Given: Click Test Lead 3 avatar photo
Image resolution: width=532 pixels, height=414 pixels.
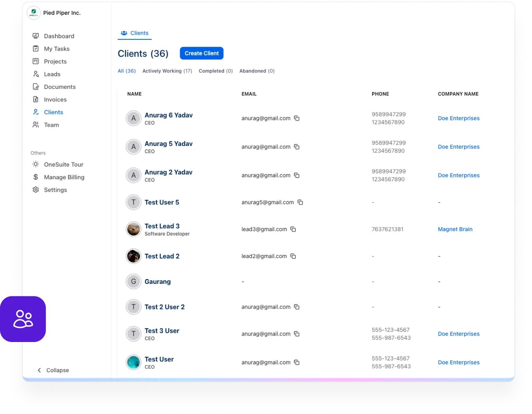Looking at the screenshot, I should pyautogui.click(x=133, y=229).
